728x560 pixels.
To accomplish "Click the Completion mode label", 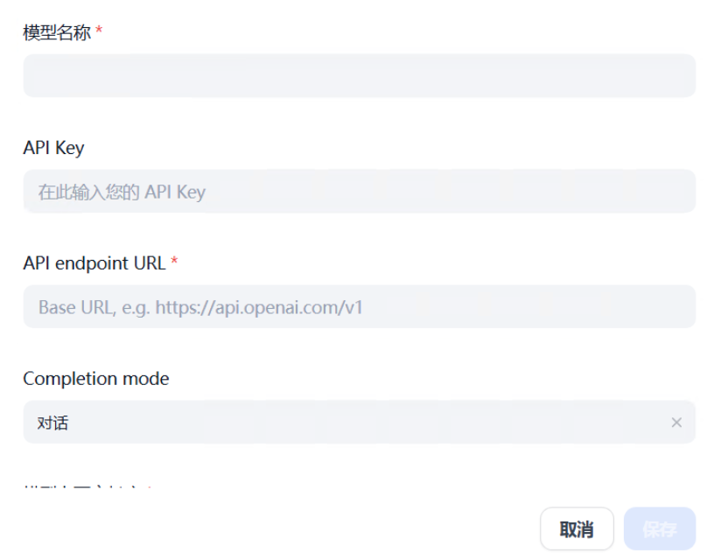I will 96,379.
